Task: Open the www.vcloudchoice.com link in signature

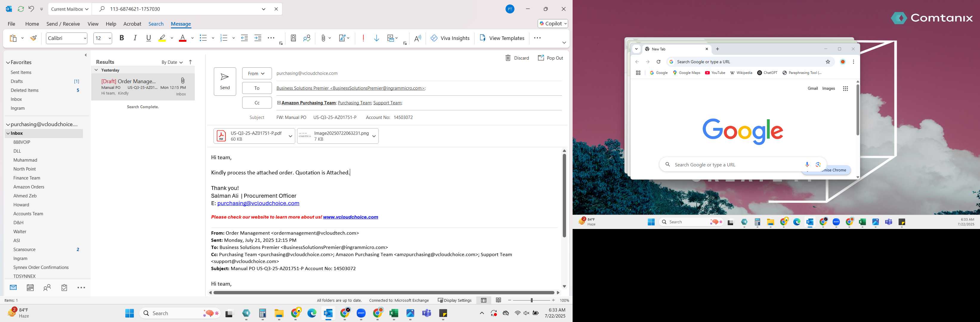Action: click(350, 217)
